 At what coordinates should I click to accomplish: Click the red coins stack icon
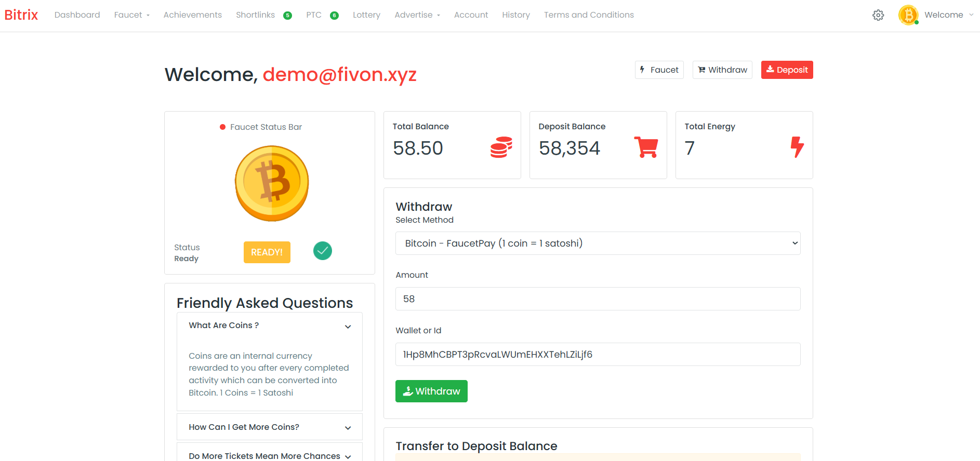[501, 147]
